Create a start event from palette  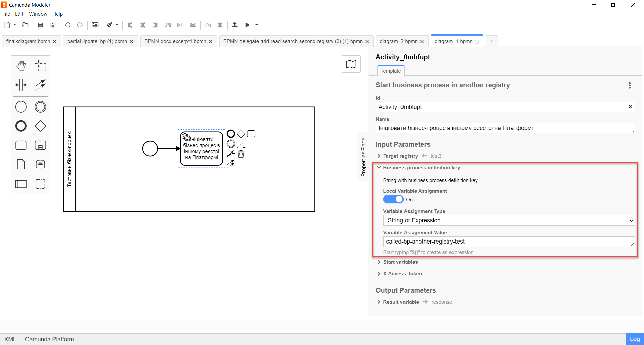(21, 107)
